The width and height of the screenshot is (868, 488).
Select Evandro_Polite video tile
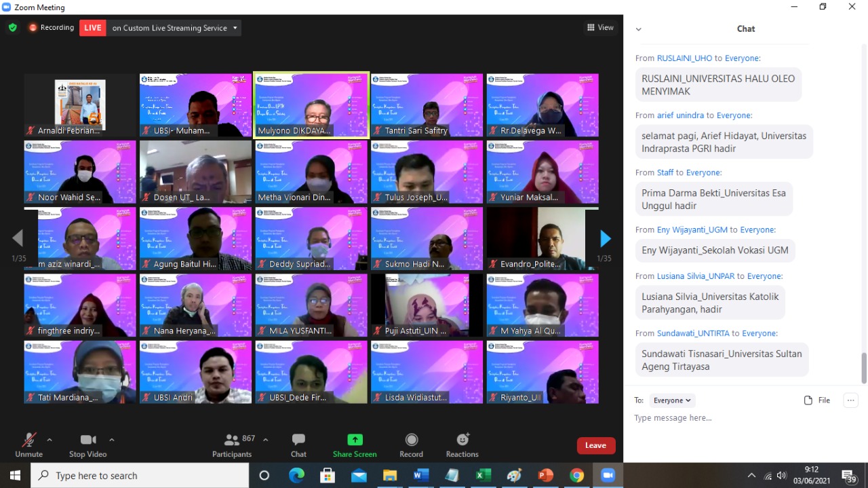pos(542,238)
